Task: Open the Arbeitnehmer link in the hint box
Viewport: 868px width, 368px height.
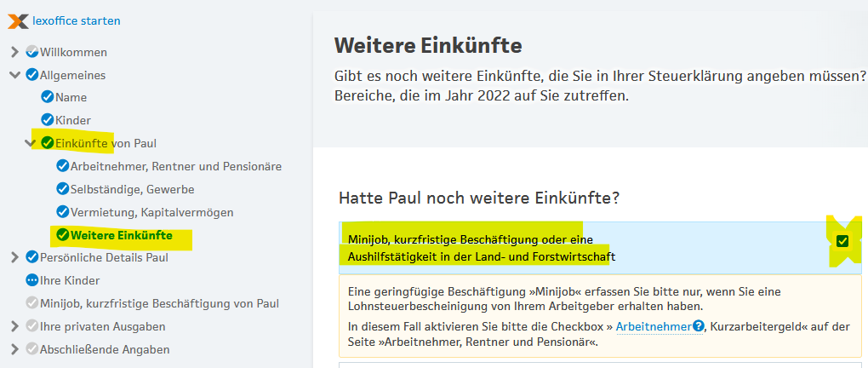Action: [653, 326]
